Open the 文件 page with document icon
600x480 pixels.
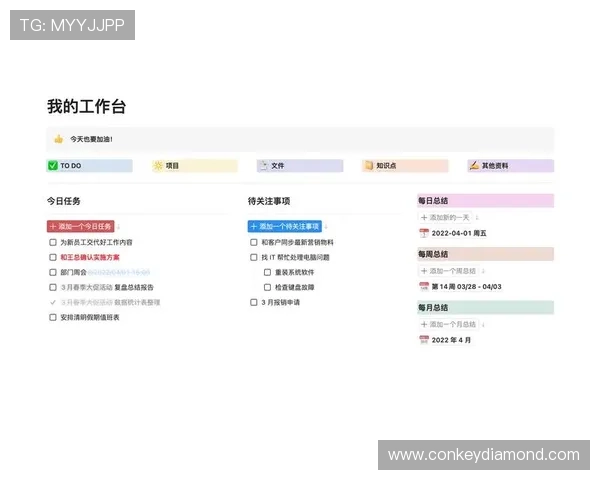(300, 166)
